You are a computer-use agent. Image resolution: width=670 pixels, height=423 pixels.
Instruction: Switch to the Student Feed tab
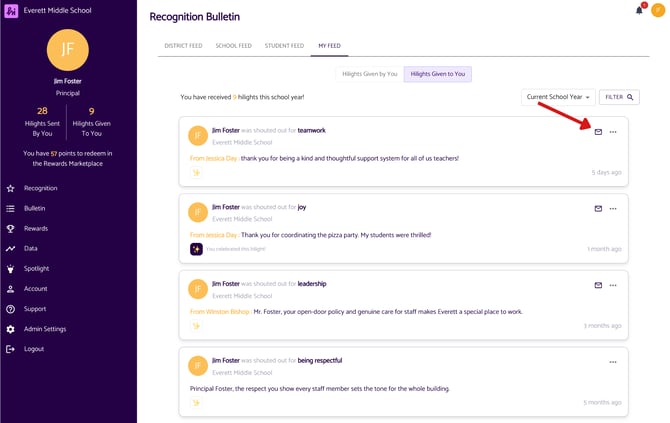pyautogui.click(x=284, y=46)
